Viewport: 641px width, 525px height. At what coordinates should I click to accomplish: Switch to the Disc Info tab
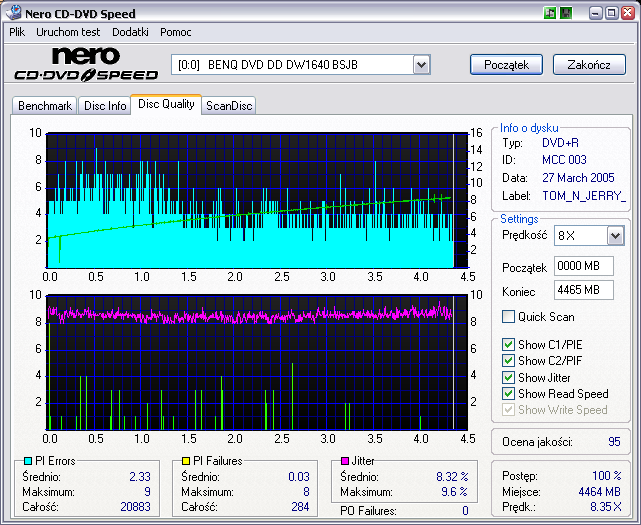point(105,106)
